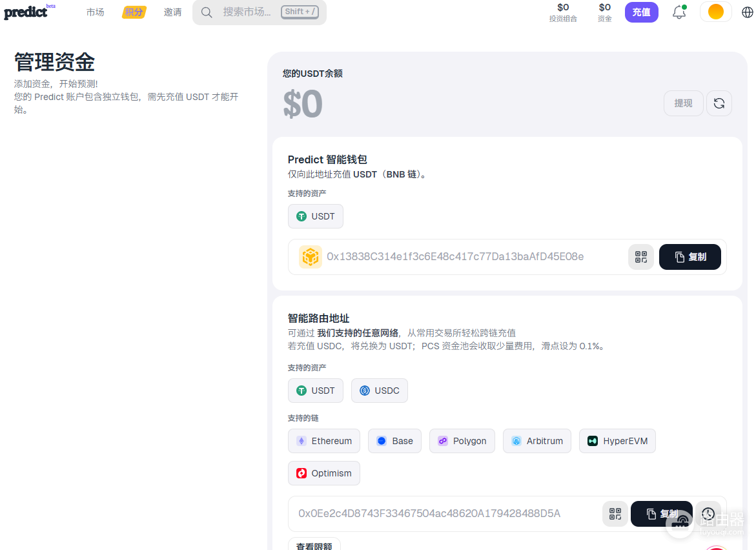
Task: Click the 提现 withdraw button
Action: [x=683, y=103]
